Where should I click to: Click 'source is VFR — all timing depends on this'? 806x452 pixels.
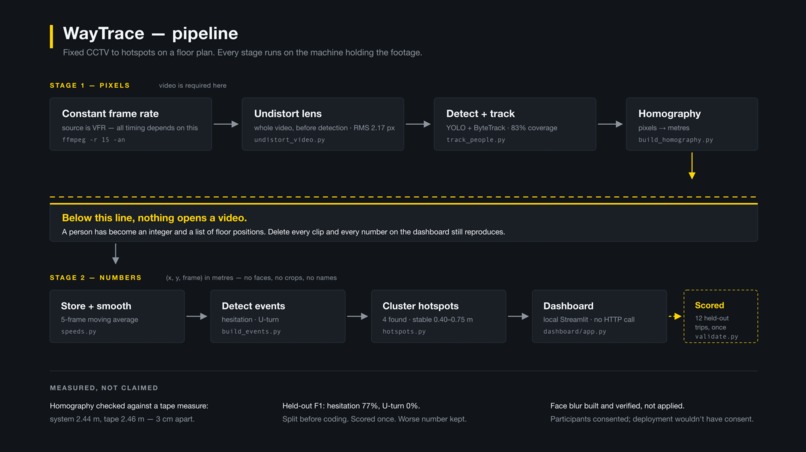[x=130, y=128]
